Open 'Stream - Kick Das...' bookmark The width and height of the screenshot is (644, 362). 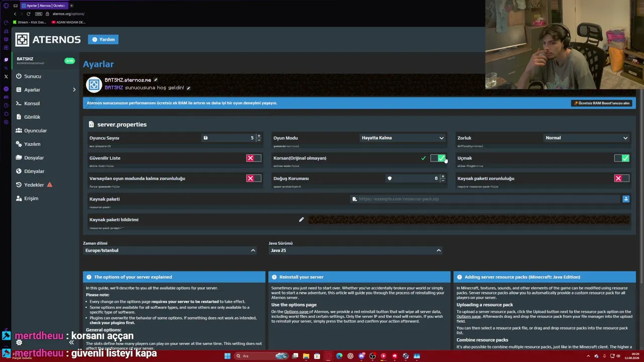[29, 22]
